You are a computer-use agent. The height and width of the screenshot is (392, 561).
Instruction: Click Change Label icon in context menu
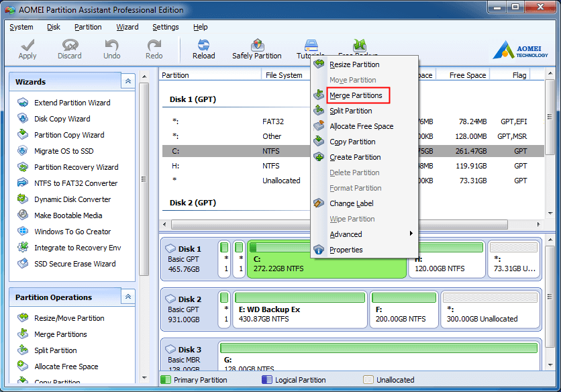tap(319, 203)
